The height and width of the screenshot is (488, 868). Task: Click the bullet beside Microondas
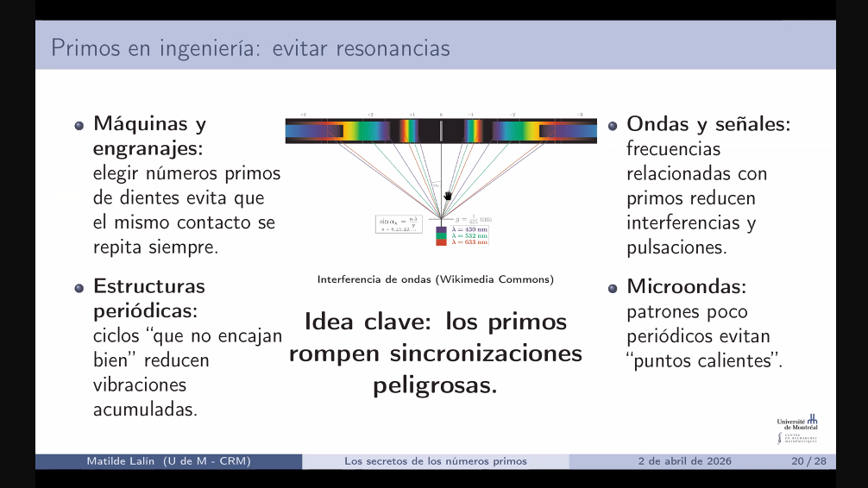coord(613,287)
